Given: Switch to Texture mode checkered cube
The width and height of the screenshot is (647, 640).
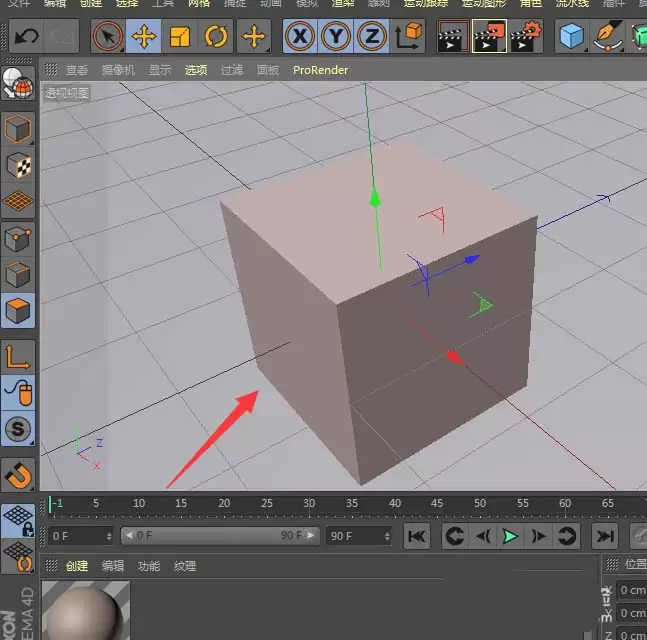Looking at the screenshot, I should (x=18, y=165).
